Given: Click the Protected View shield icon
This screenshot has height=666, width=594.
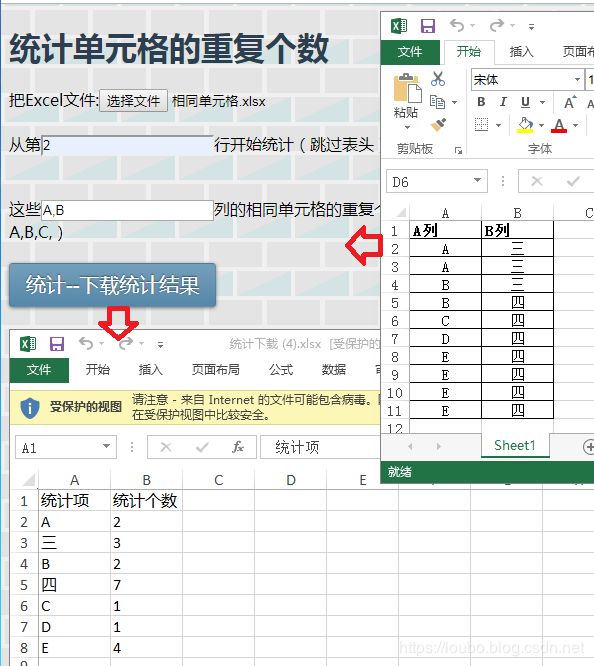Looking at the screenshot, I should coord(30,408).
